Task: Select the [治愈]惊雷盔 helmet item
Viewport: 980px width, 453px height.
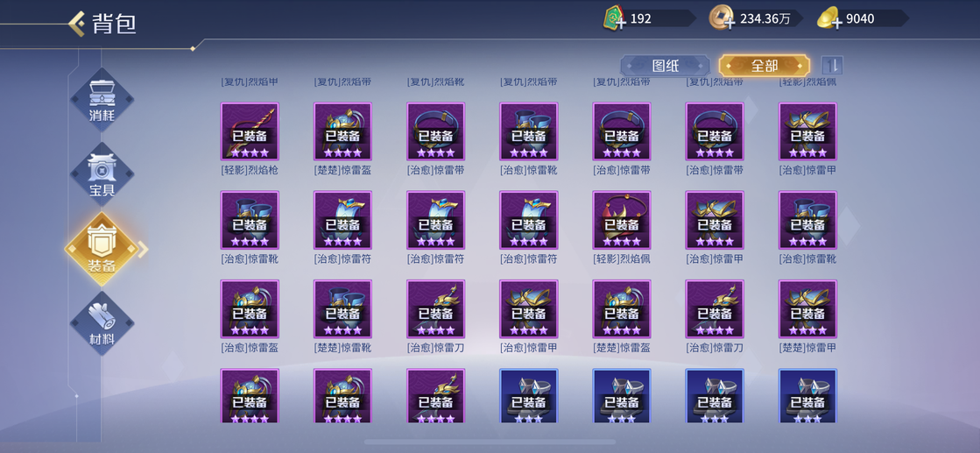Action: (x=250, y=309)
